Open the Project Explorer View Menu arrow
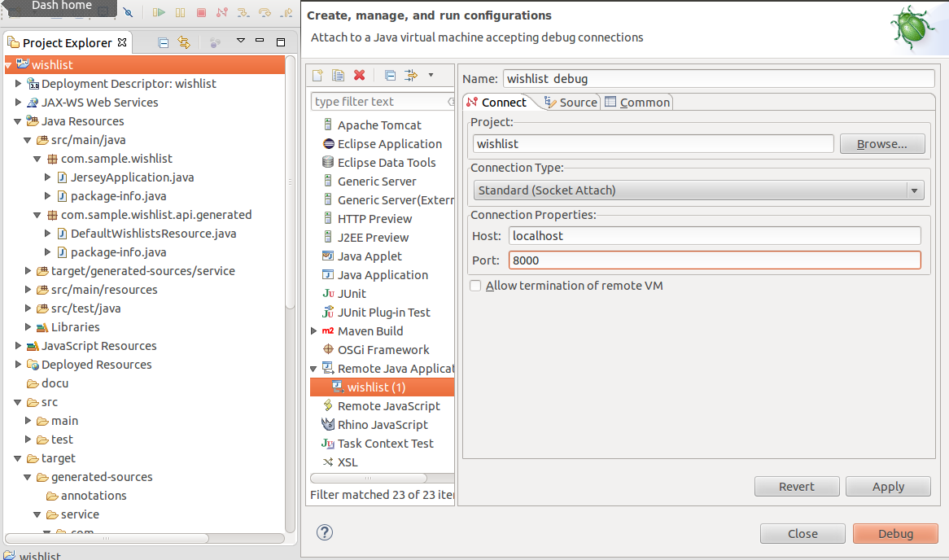Image resolution: width=949 pixels, height=560 pixels. click(x=240, y=41)
